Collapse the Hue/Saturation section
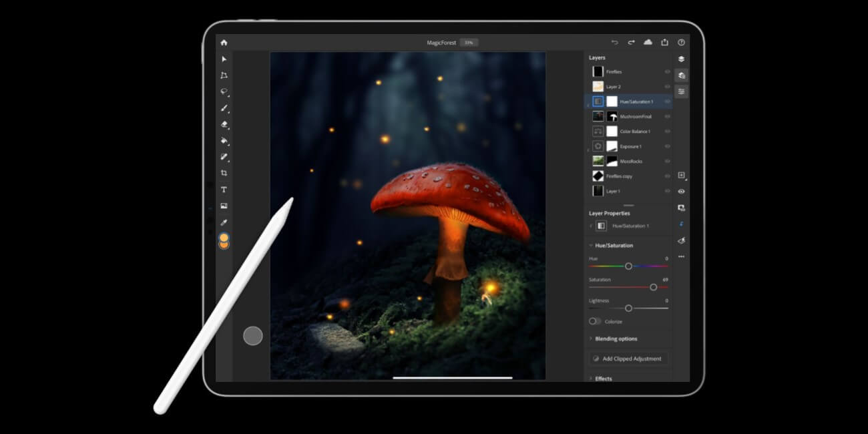 [x=592, y=246]
